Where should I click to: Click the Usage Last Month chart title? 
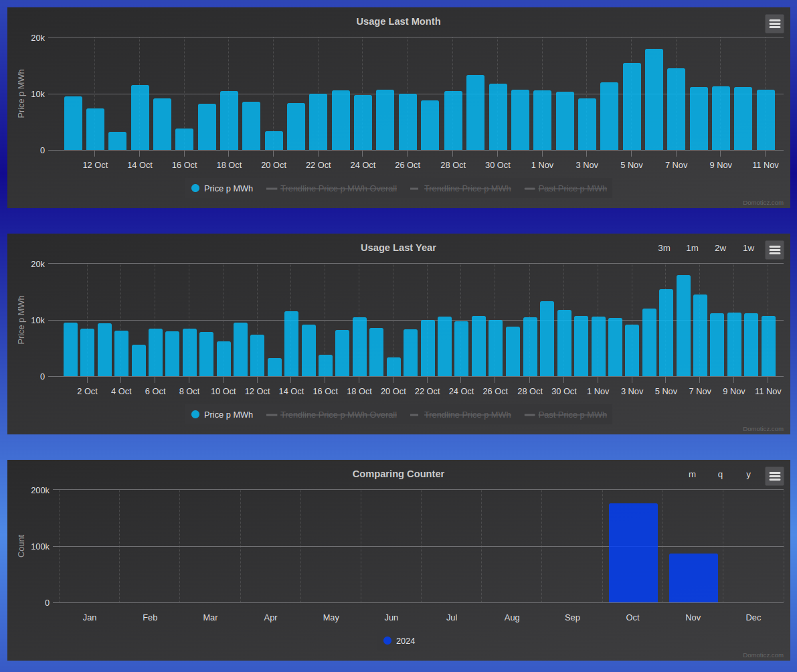tap(399, 21)
